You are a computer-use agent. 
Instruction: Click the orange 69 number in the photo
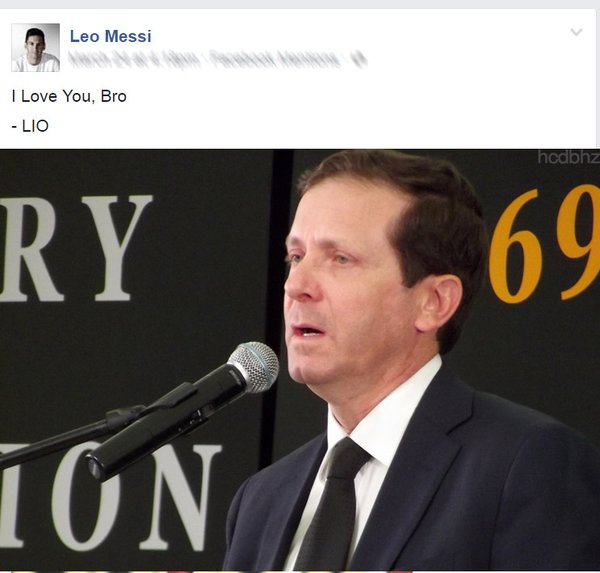[544, 244]
